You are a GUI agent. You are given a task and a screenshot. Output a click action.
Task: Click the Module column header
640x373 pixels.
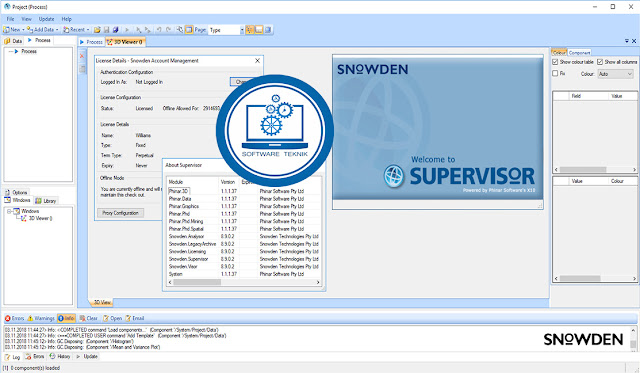tap(192, 182)
